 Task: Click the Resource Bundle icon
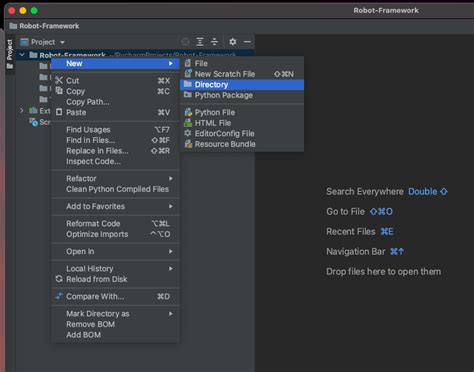pos(188,144)
